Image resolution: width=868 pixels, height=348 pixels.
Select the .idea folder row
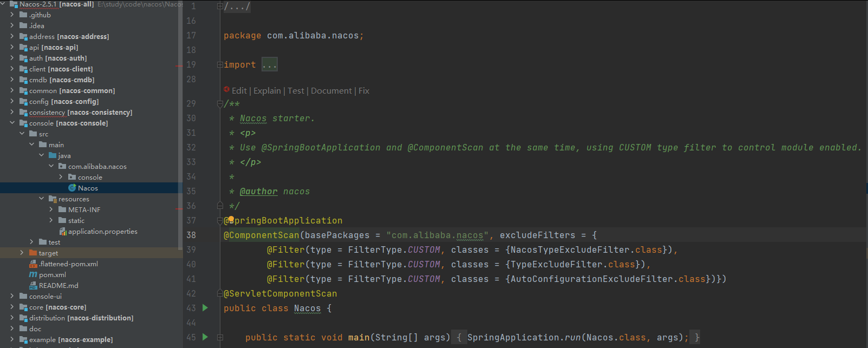(x=91, y=25)
